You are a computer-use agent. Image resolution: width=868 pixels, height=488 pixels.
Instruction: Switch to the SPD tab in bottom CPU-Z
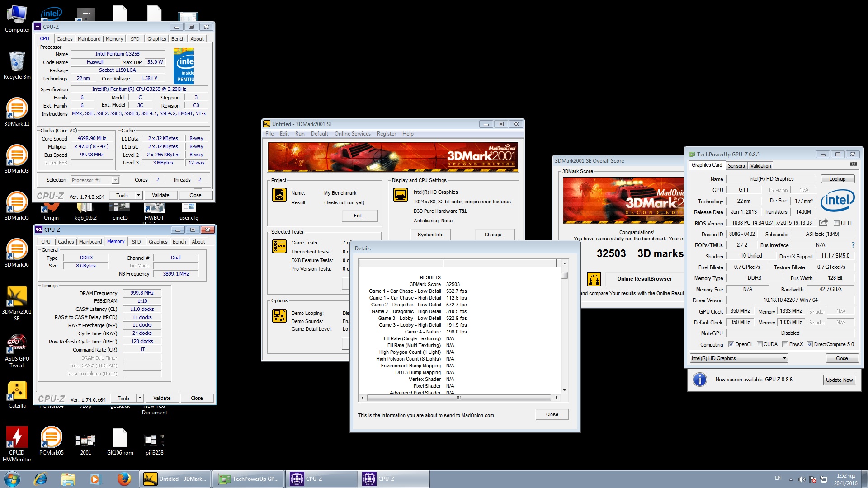(x=136, y=242)
